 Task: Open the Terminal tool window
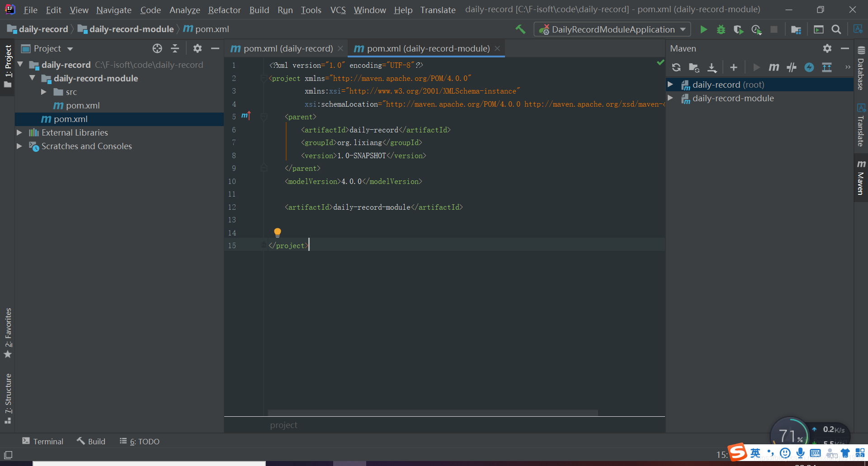[x=43, y=441]
